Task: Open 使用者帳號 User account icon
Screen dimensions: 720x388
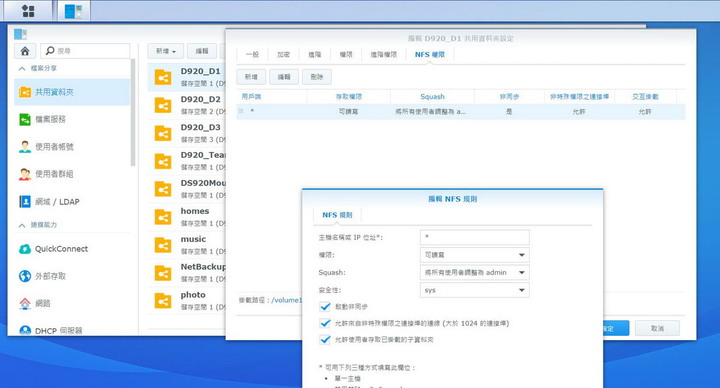Action: point(25,147)
